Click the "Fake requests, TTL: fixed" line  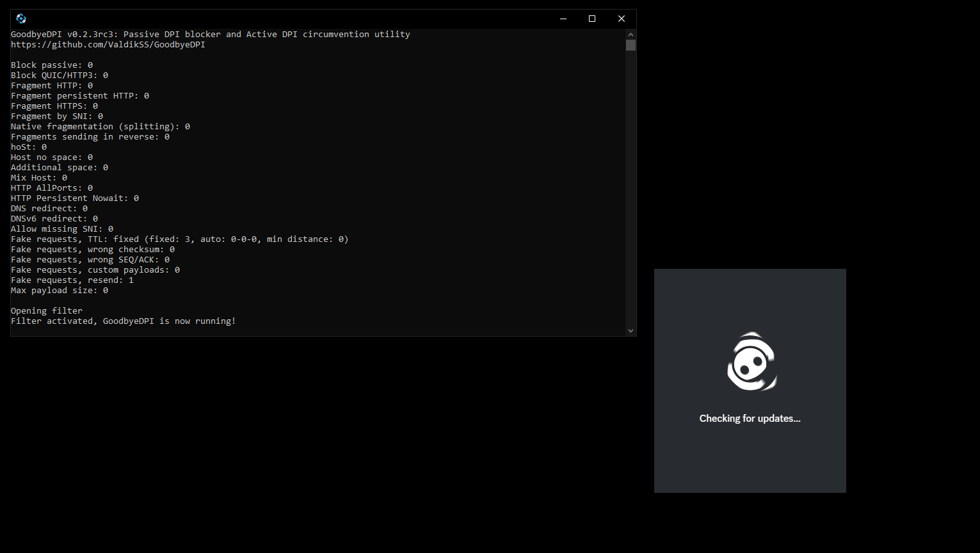tap(180, 239)
